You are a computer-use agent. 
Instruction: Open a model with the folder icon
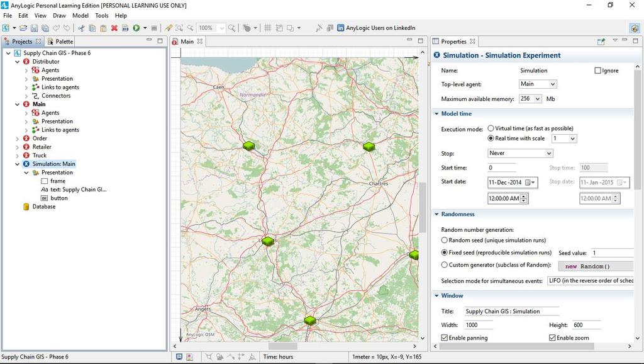(x=23, y=28)
